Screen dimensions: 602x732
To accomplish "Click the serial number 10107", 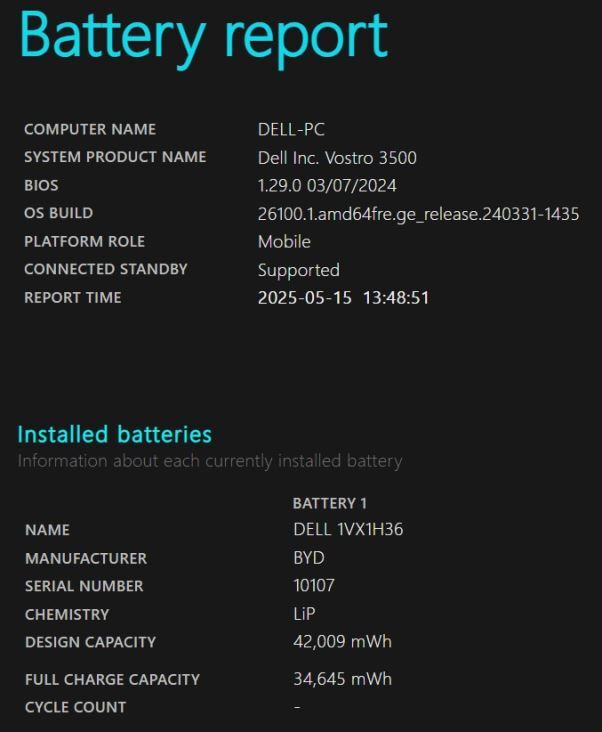I will tap(313, 586).
